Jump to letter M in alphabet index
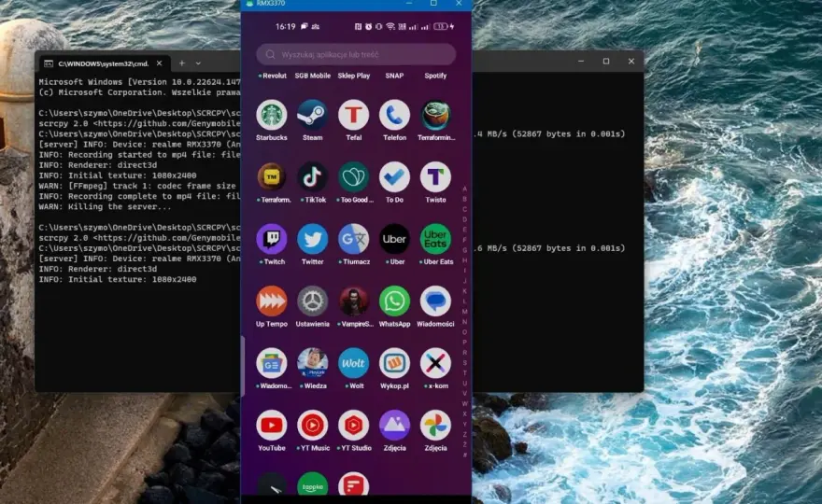The image size is (822, 504). pos(464,312)
